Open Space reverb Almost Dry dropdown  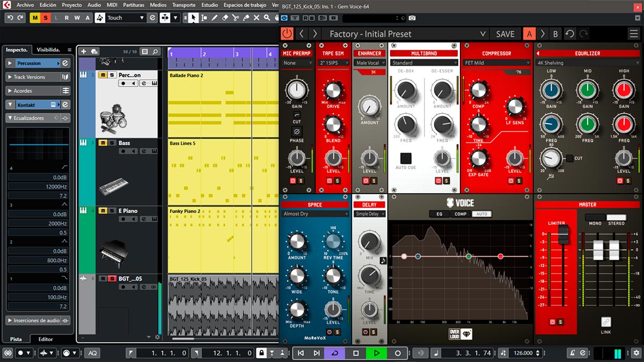tap(315, 214)
